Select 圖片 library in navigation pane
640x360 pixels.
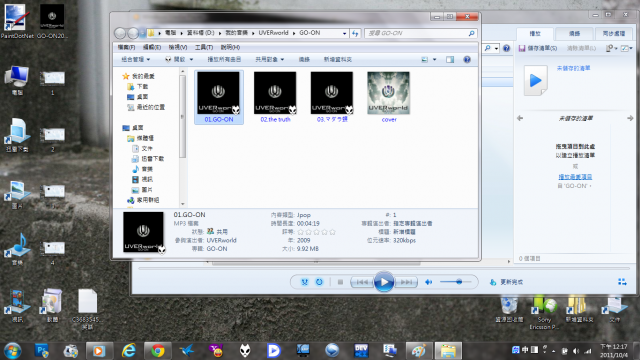[x=142, y=190]
